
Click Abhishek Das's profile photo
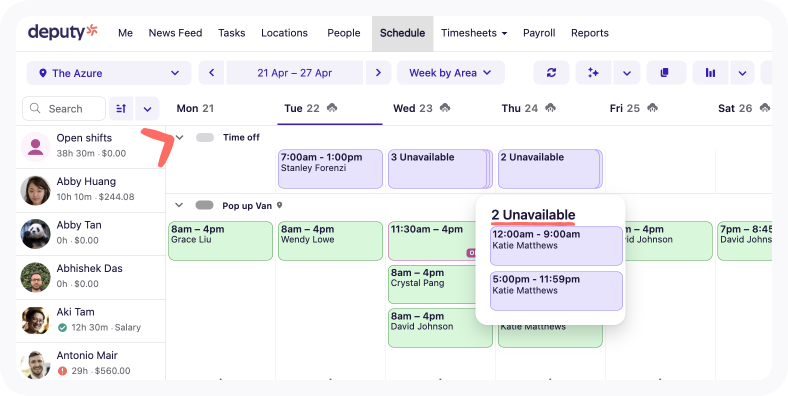point(35,277)
